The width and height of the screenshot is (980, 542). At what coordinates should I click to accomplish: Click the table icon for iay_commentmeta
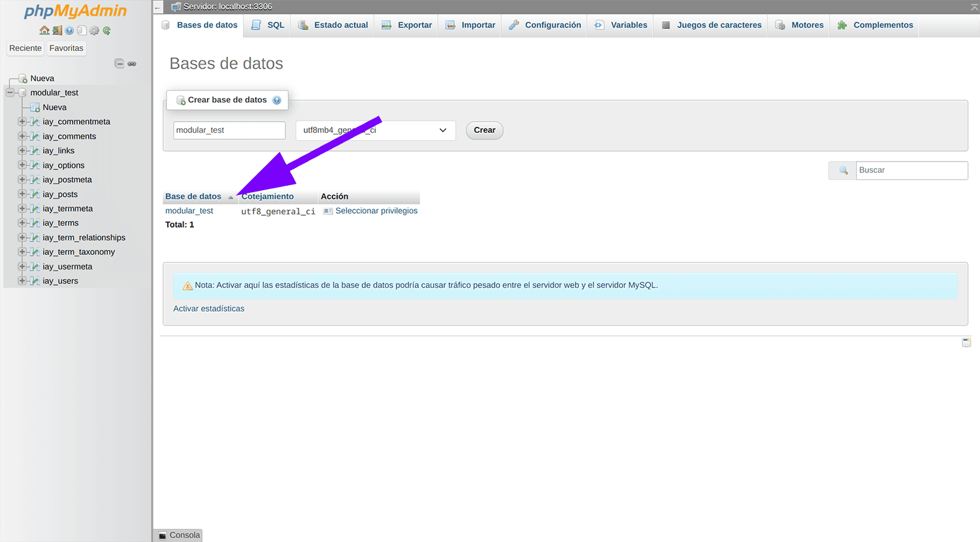pyautogui.click(x=35, y=122)
